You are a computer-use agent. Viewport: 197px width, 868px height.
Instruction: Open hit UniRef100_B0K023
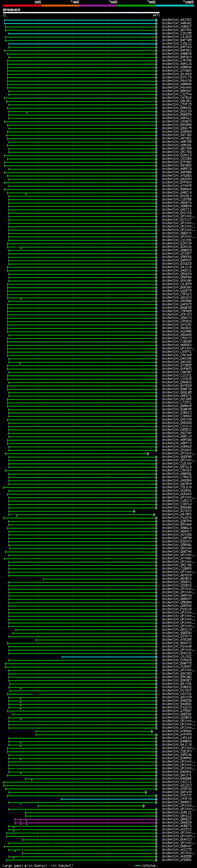click(177, 839)
